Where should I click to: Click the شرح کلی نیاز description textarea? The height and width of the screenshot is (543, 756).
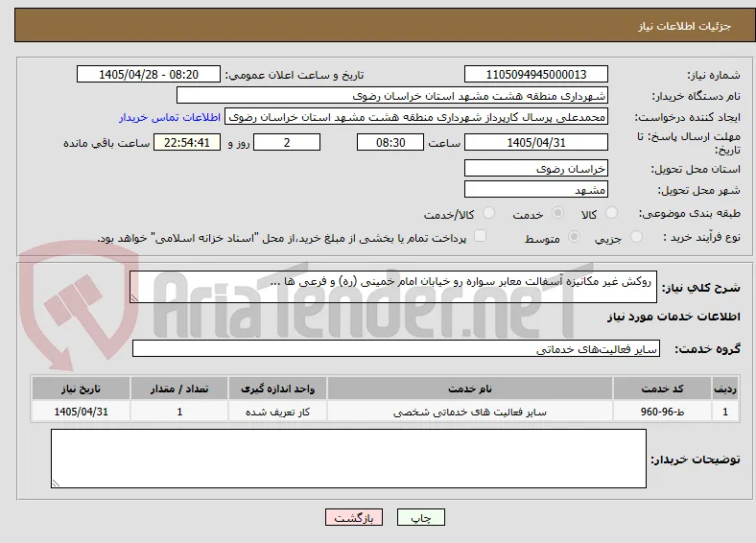[x=393, y=287]
